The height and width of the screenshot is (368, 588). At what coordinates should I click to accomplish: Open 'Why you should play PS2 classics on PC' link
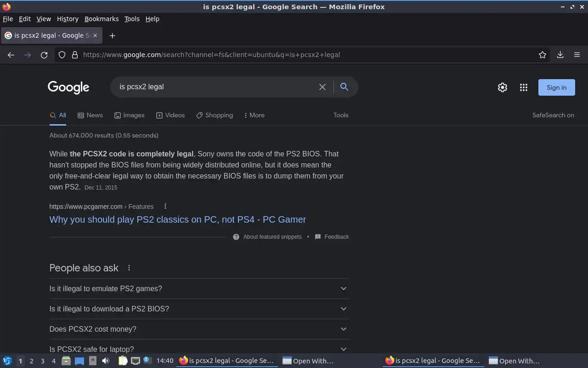point(178,219)
